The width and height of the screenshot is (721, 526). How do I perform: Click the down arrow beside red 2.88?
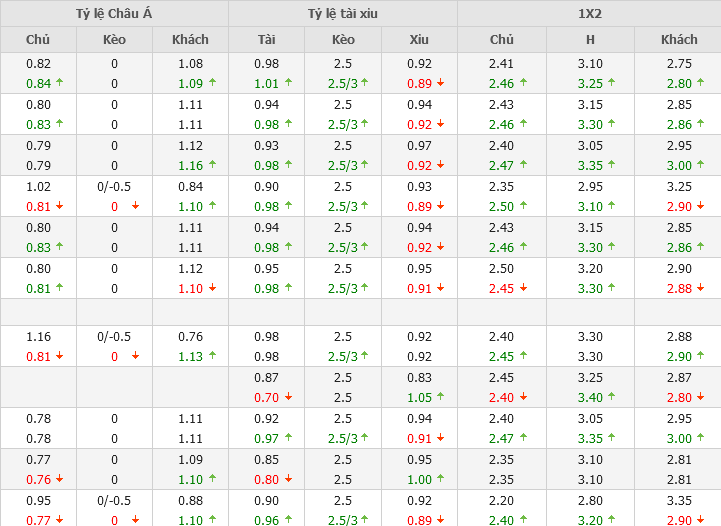click(x=700, y=289)
